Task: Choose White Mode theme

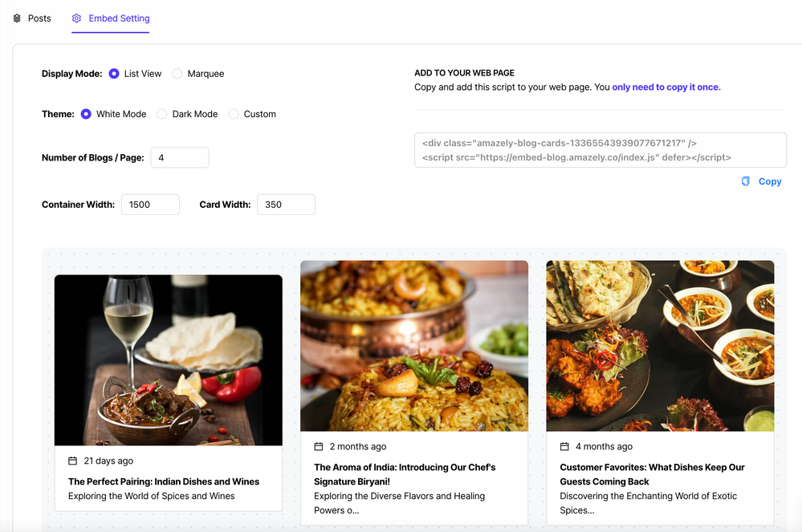Action: click(x=86, y=114)
